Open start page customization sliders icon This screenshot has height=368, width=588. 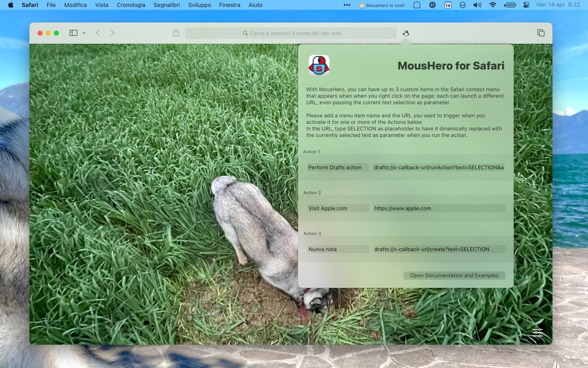click(x=538, y=332)
